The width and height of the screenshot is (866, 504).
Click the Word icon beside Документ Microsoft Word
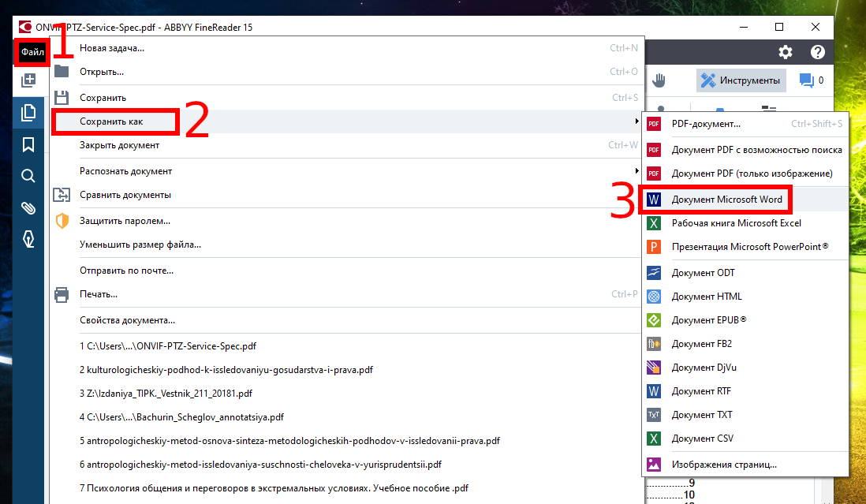pyautogui.click(x=654, y=200)
